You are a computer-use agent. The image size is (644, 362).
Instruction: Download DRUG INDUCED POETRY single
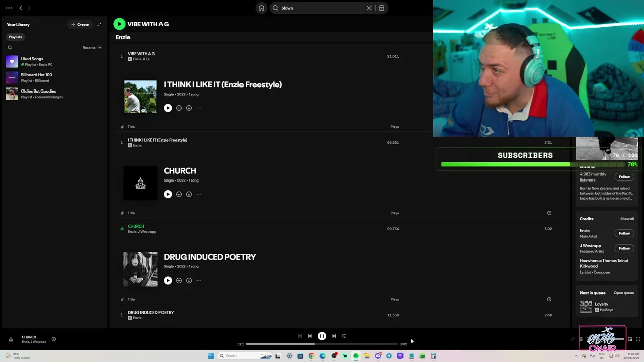(x=189, y=280)
